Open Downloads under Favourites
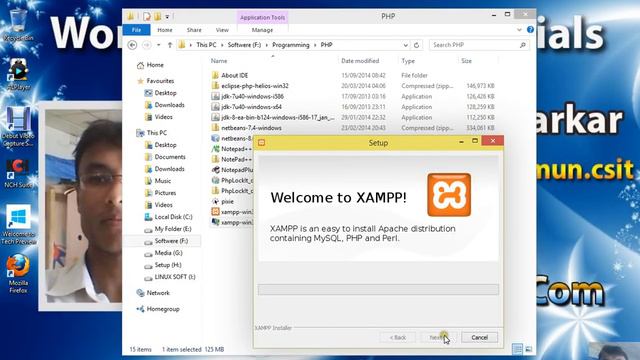640x360 pixels. click(x=165, y=105)
